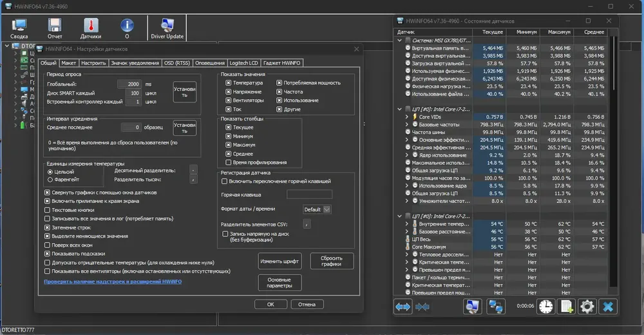Collapse the Система: MSI GX780 group
Viewport: 644px width, 335px height.
(x=400, y=41)
